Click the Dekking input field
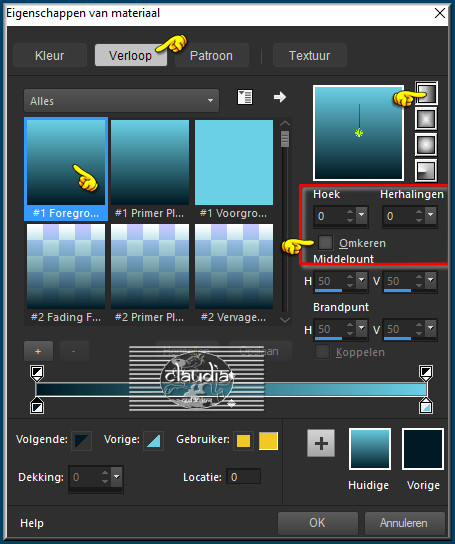455x544 pixels. [85, 477]
